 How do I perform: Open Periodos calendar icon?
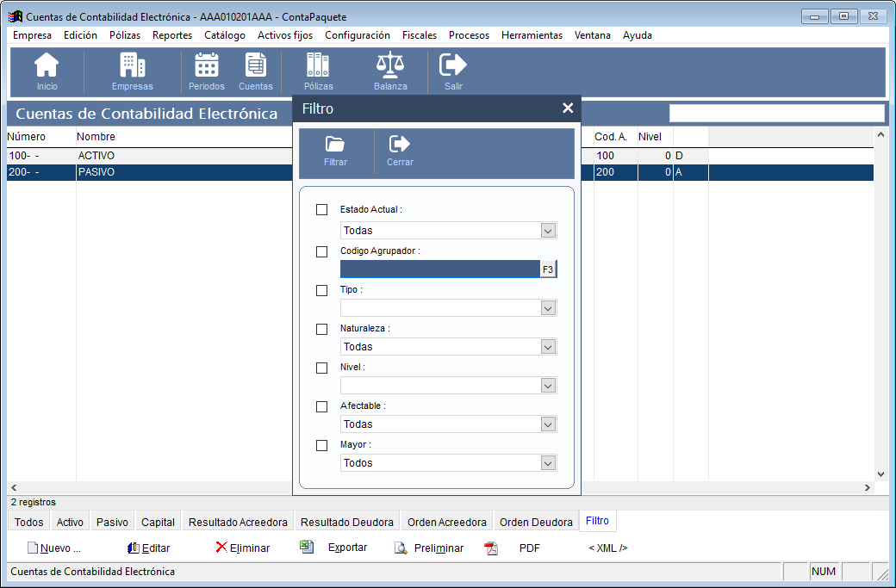pyautogui.click(x=206, y=65)
